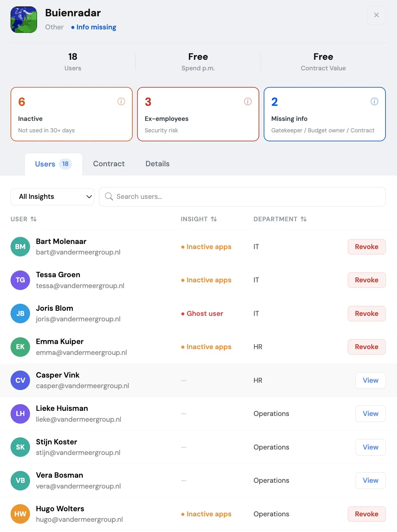Image resolution: width=397 pixels, height=532 pixels.
Task: Open the All Insights filter dropdown
Action: pyautogui.click(x=52, y=197)
